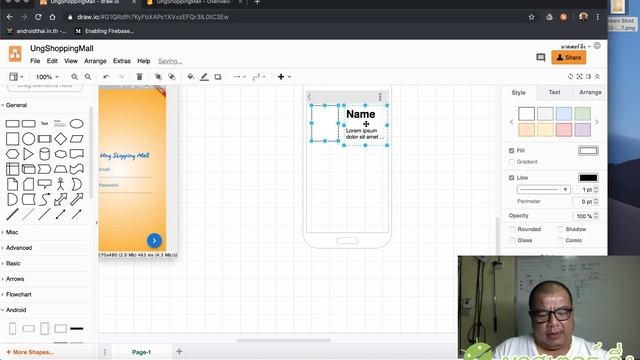Bring selection to front icon
This screenshot has width=640, height=360.
click(x=158, y=77)
